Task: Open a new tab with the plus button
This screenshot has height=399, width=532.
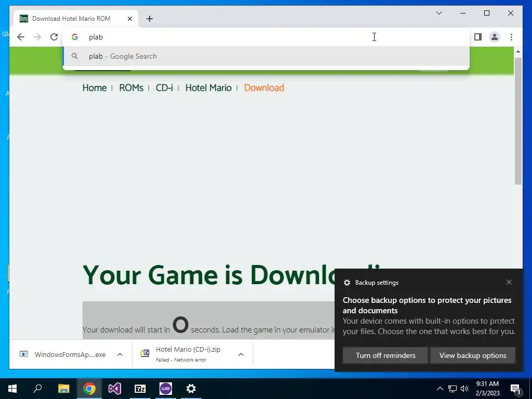Action: pos(150,19)
